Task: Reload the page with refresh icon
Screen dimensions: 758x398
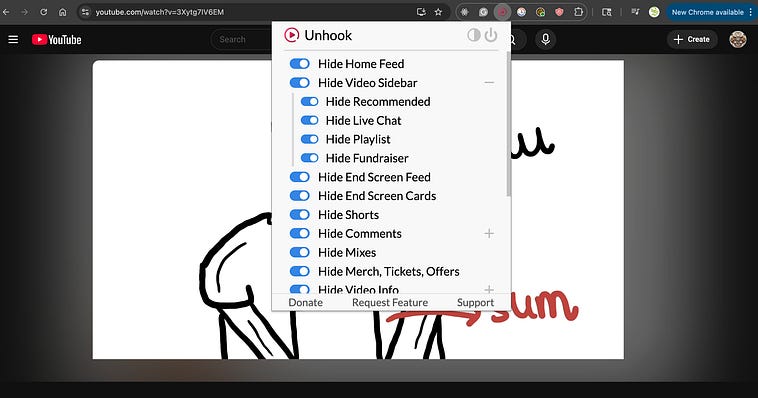Action: [x=44, y=12]
